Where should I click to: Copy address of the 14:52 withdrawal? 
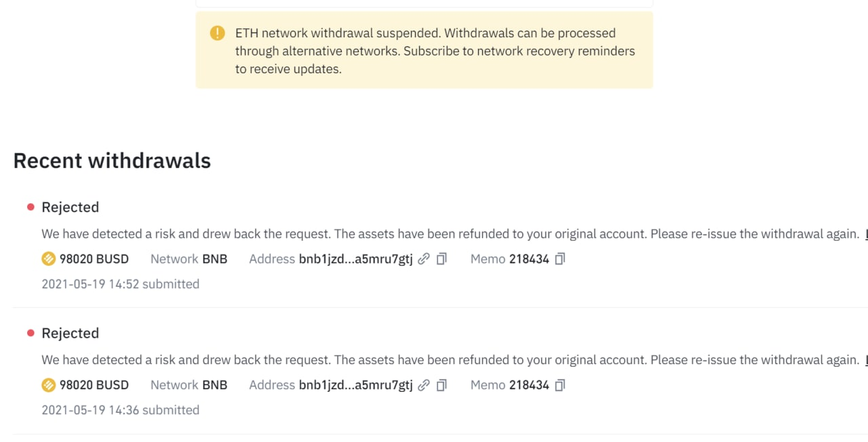[x=441, y=259]
